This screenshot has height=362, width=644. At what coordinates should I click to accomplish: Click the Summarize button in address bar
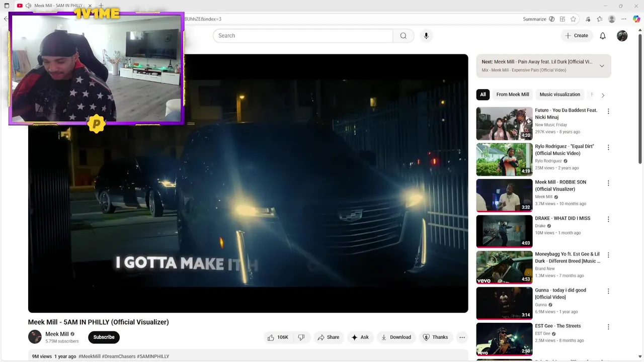click(x=539, y=19)
